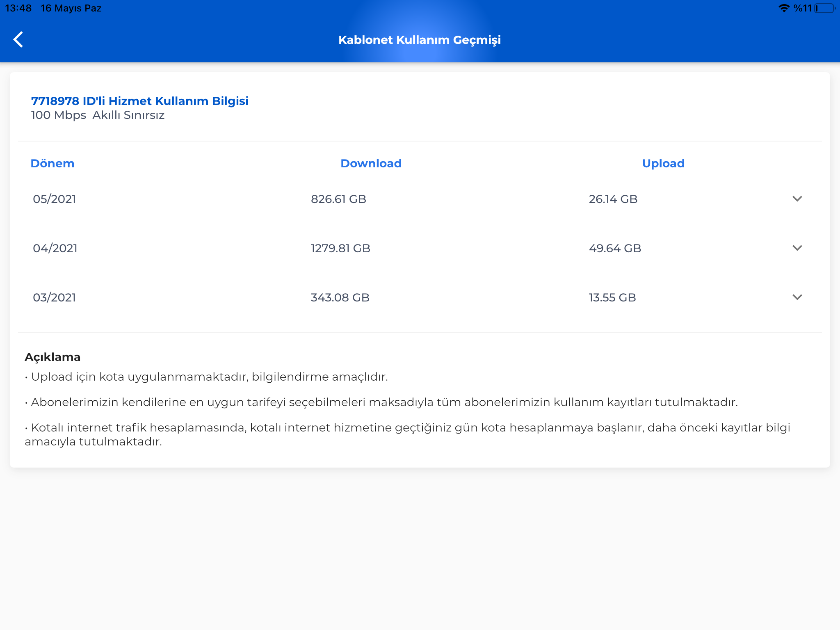840x630 pixels.
Task: Tap the 343.08 GB download value
Action: click(340, 297)
